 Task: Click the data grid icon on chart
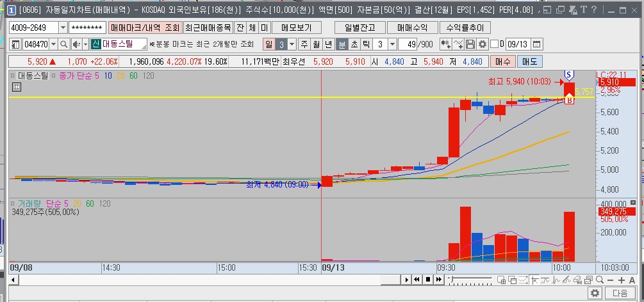coord(17,86)
